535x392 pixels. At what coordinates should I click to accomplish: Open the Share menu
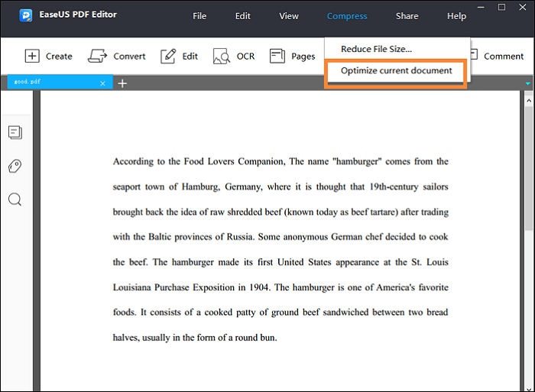pos(407,16)
